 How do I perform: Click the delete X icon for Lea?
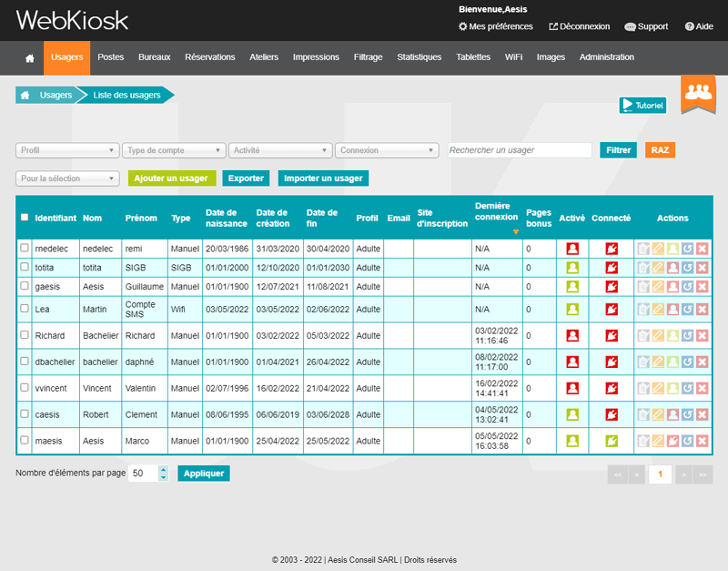coord(703,309)
